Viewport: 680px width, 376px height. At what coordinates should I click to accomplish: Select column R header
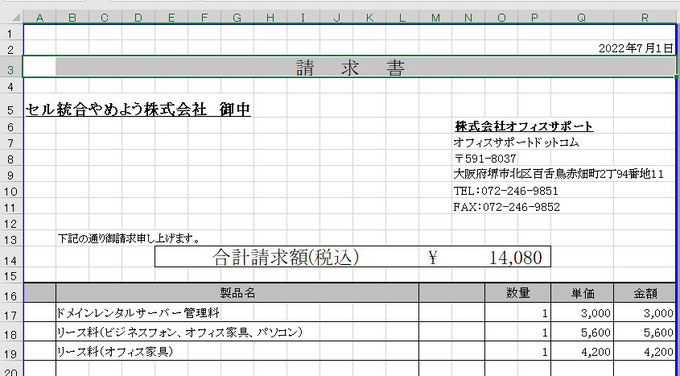pos(645,17)
